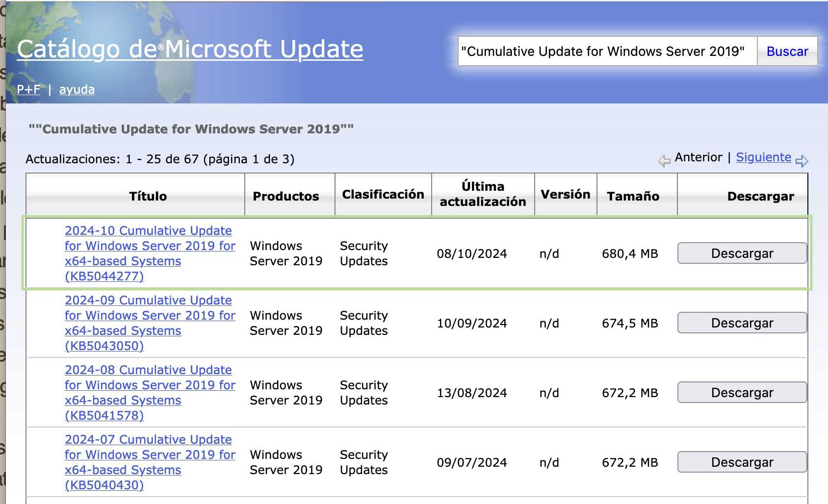Viewport: 828px width, 504px height.
Task: Open 2024-08 Cumulative Update KB5041578 link
Action: coord(150,392)
